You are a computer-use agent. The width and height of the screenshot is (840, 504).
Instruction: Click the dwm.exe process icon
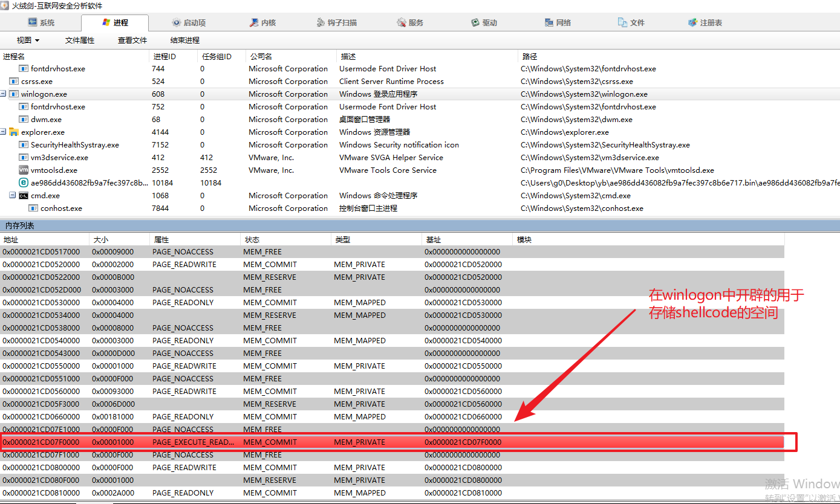point(24,120)
